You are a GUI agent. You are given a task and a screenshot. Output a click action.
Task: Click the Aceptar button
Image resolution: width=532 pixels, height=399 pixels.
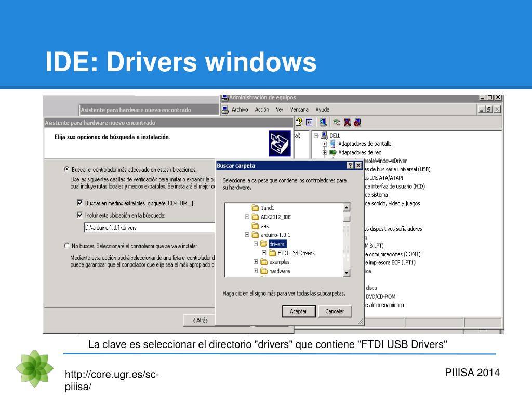pyautogui.click(x=299, y=311)
